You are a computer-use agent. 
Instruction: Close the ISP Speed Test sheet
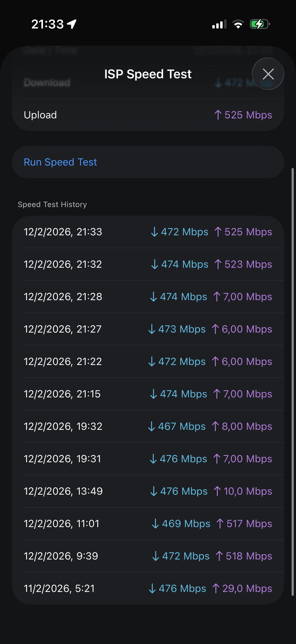(268, 74)
